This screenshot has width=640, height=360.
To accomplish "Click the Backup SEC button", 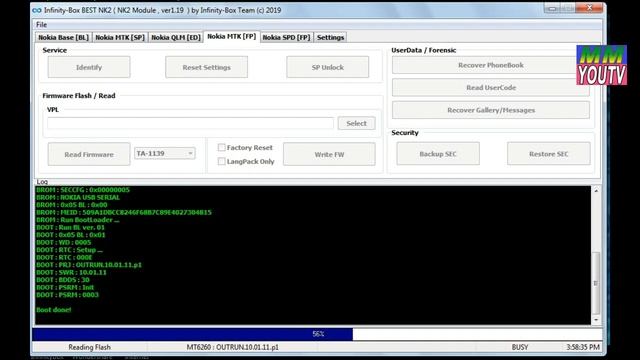I will tap(438, 154).
